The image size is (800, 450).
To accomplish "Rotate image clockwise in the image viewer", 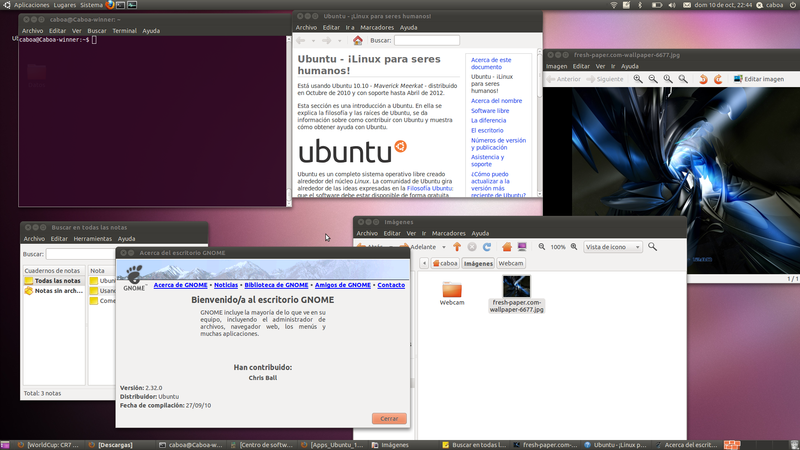I will [x=718, y=79].
